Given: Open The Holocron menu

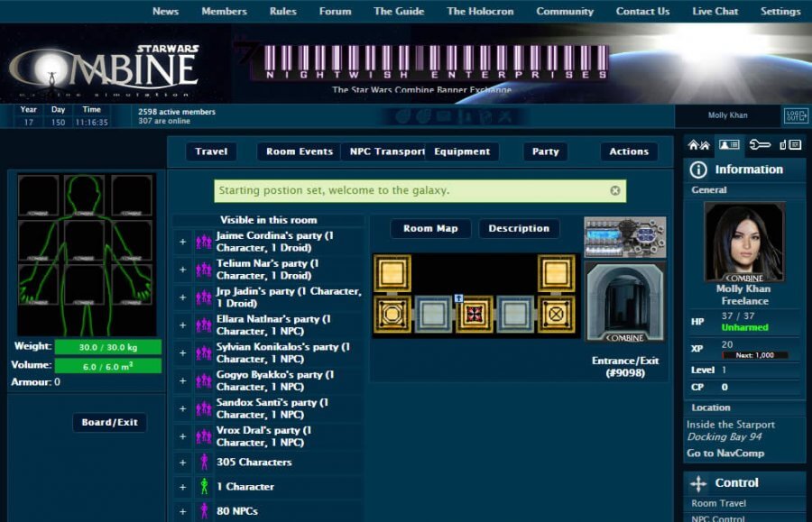Looking at the screenshot, I should pyautogui.click(x=480, y=12).
